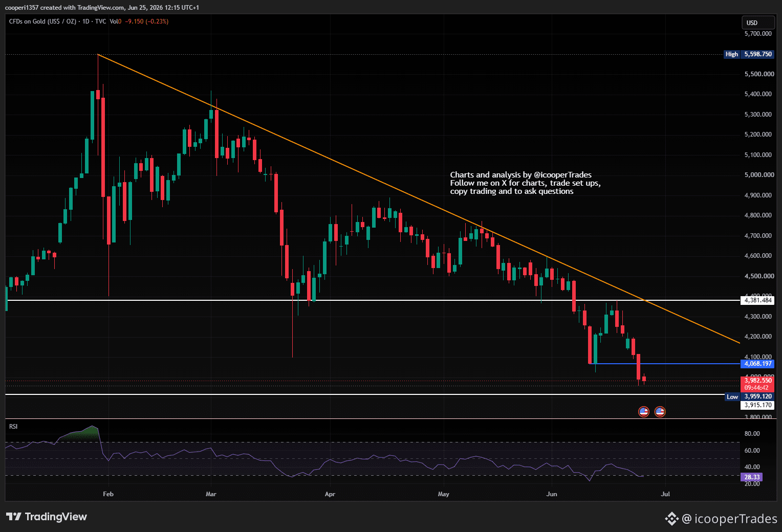782x532 pixels.
Task: Click the TradingView logo in the footer
Action: click(x=47, y=517)
